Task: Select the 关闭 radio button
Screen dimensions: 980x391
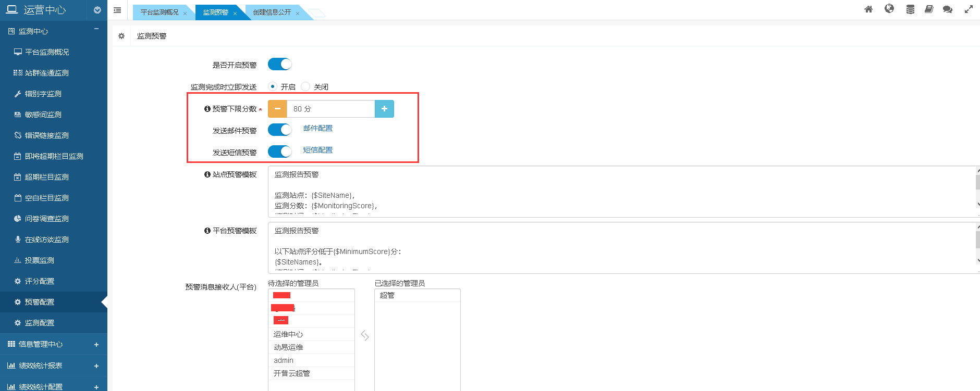Action: coord(306,86)
